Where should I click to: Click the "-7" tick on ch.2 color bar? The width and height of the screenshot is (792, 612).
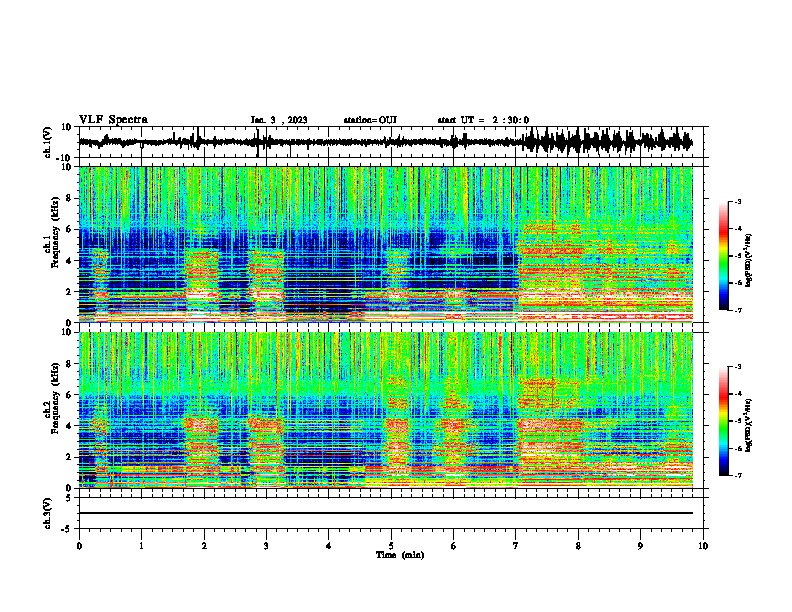738,475
